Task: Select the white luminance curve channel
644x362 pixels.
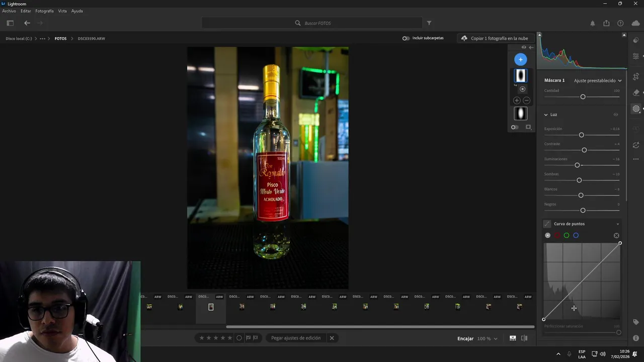Action: [547, 235]
